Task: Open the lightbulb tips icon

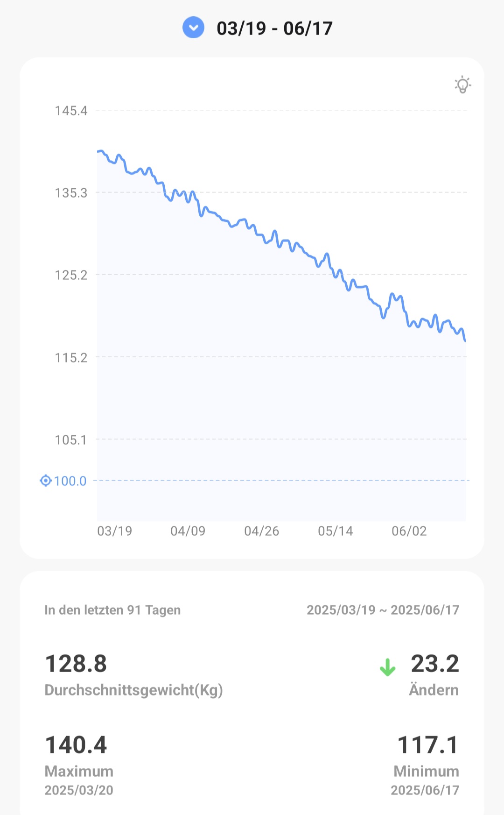Action: point(462,85)
